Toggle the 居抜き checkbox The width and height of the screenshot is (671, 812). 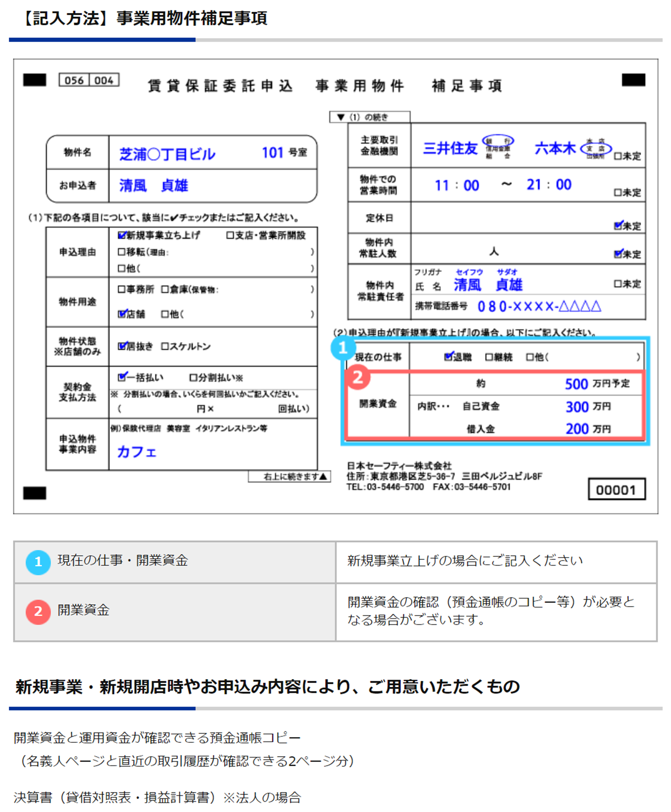point(122,346)
